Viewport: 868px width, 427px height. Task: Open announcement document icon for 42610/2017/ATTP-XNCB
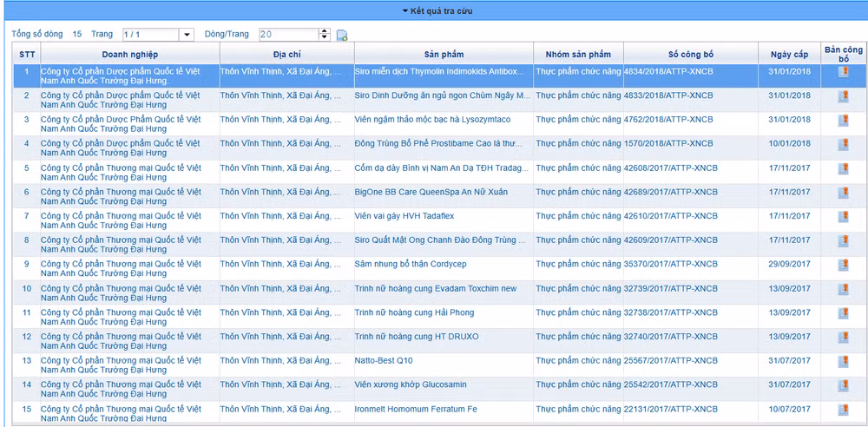click(843, 217)
